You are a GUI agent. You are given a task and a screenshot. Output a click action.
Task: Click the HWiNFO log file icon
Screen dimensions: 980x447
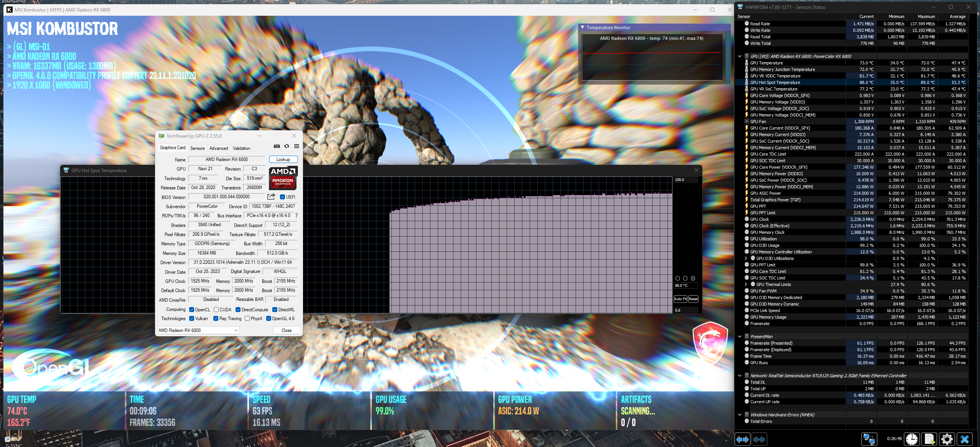click(929, 439)
